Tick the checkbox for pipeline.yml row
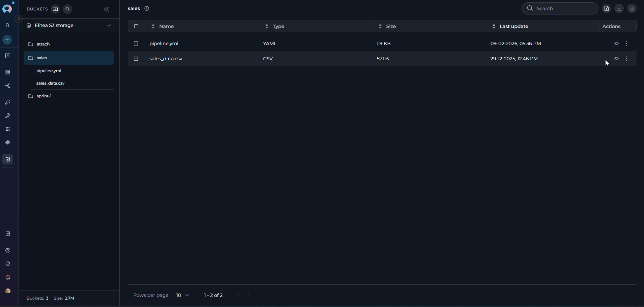644x307 pixels. [136, 43]
